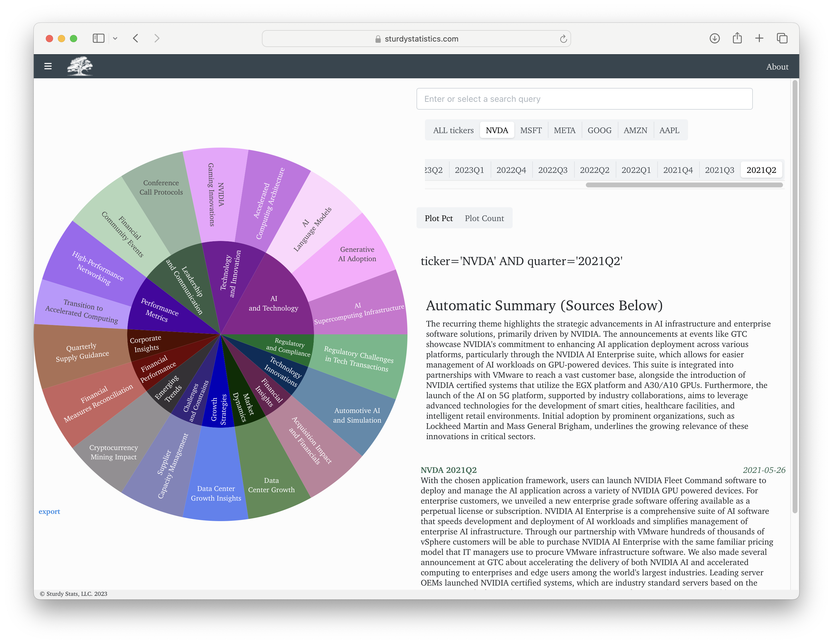
Task: Click the Share icon in the toolbar
Action: (x=737, y=39)
